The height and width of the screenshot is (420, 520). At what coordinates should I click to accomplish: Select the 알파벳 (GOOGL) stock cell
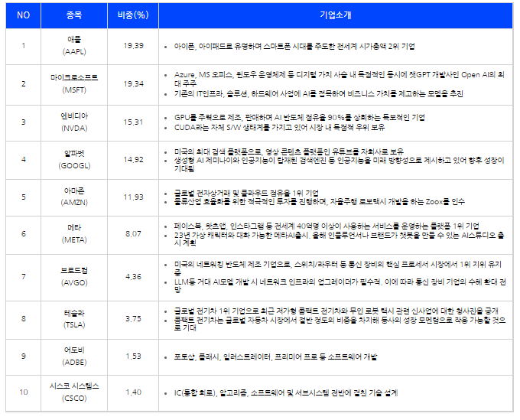(x=74, y=160)
